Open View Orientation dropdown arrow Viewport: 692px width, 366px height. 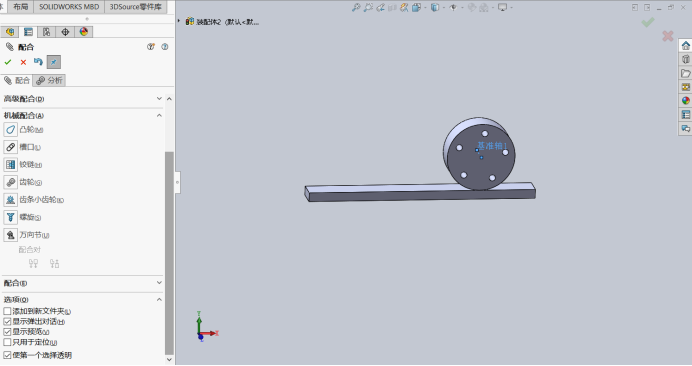coord(425,8)
